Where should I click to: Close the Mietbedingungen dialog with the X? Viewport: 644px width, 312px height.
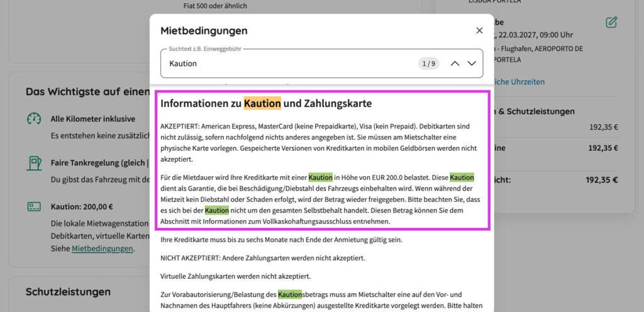[479, 30]
